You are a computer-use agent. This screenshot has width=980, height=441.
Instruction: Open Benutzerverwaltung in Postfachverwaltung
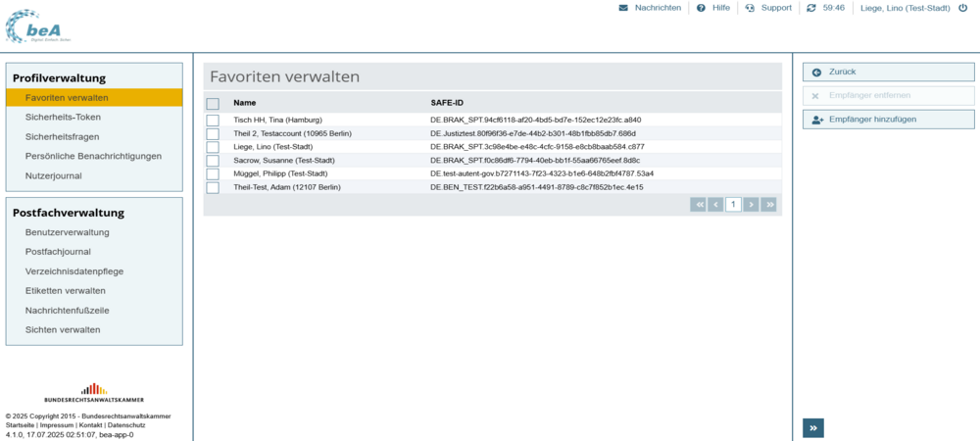pos(67,232)
